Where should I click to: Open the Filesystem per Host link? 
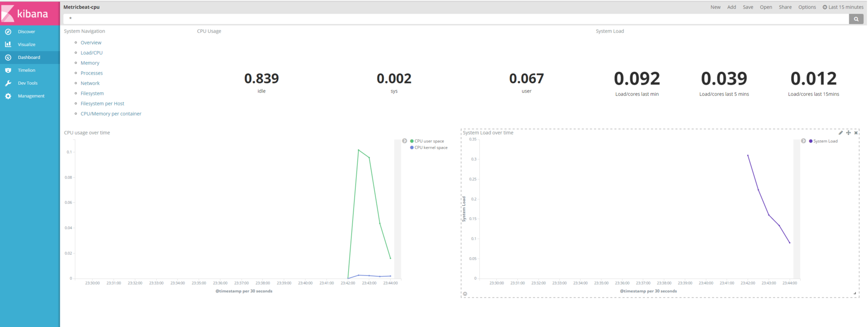coord(102,104)
